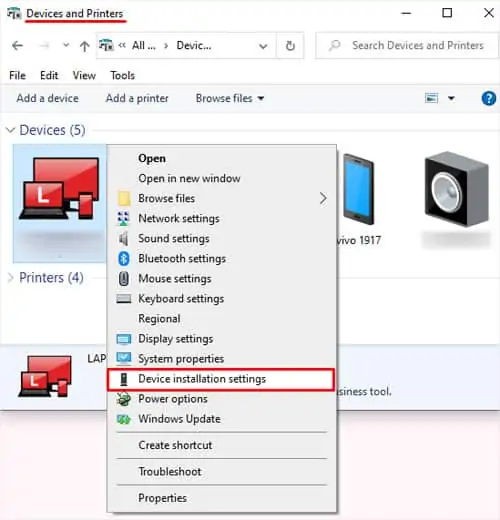The height and width of the screenshot is (520, 500).
Task: Change your view icon in toolbar
Action: [x=431, y=98]
